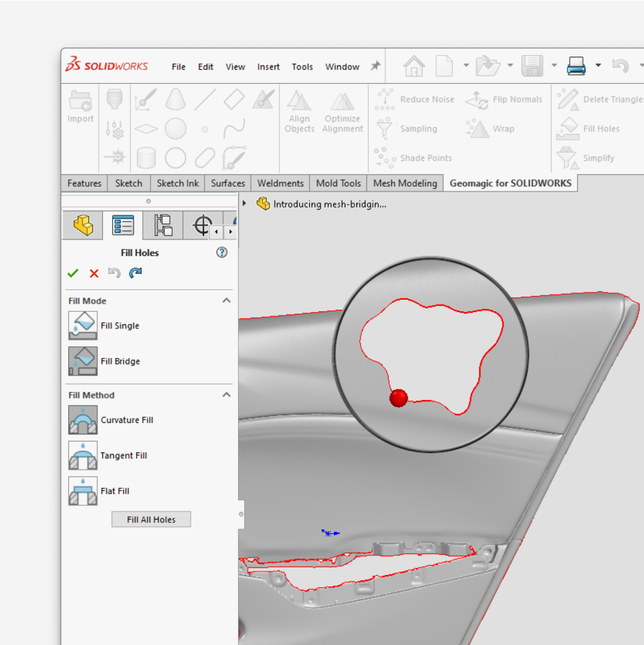This screenshot has width=644, height=645.
Task: Open the Edit menu
Action: [x=206, y=67]
